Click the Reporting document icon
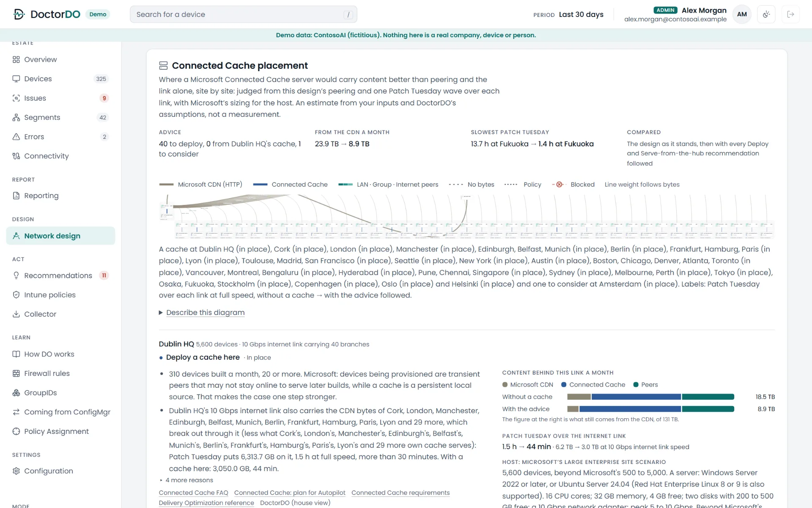812x508 pixels. click(16, 196)
